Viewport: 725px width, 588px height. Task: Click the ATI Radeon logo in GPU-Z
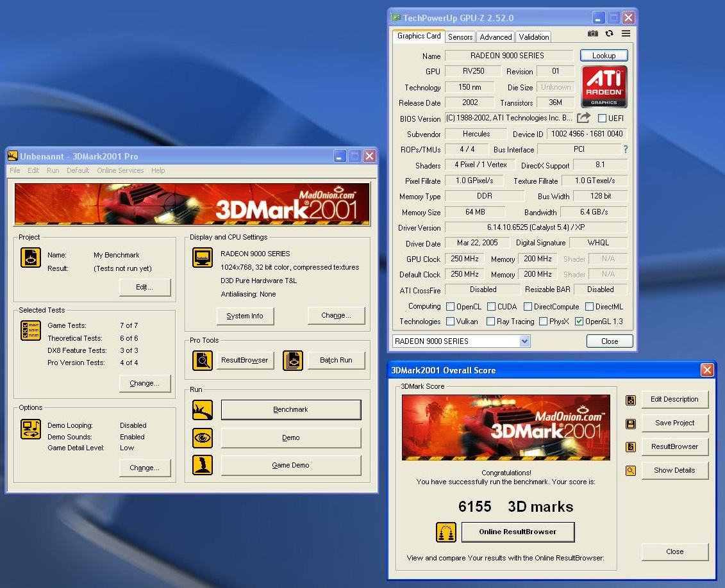point(604,87)
